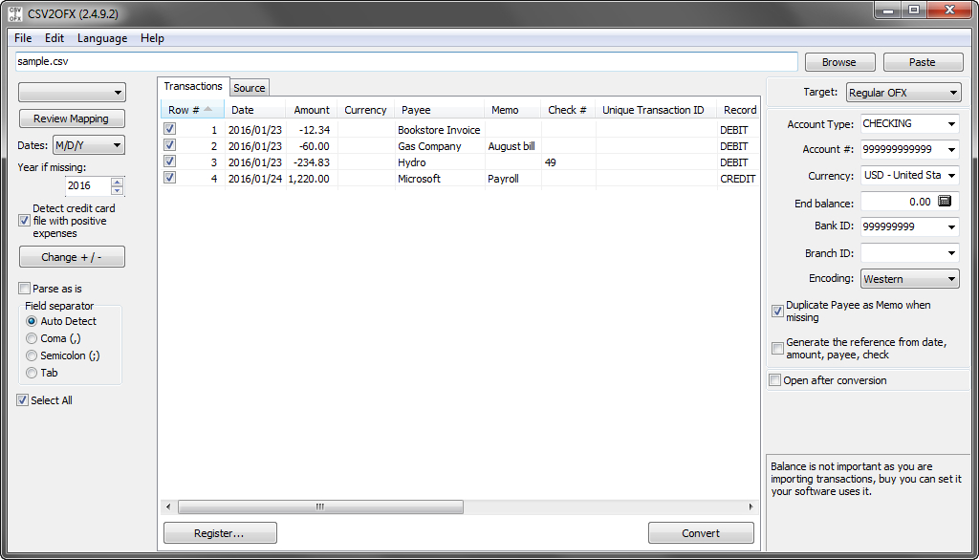Select the Coma (,) separator option
The width and height of the screenshot is (979, 560).
tap(32, 338)
